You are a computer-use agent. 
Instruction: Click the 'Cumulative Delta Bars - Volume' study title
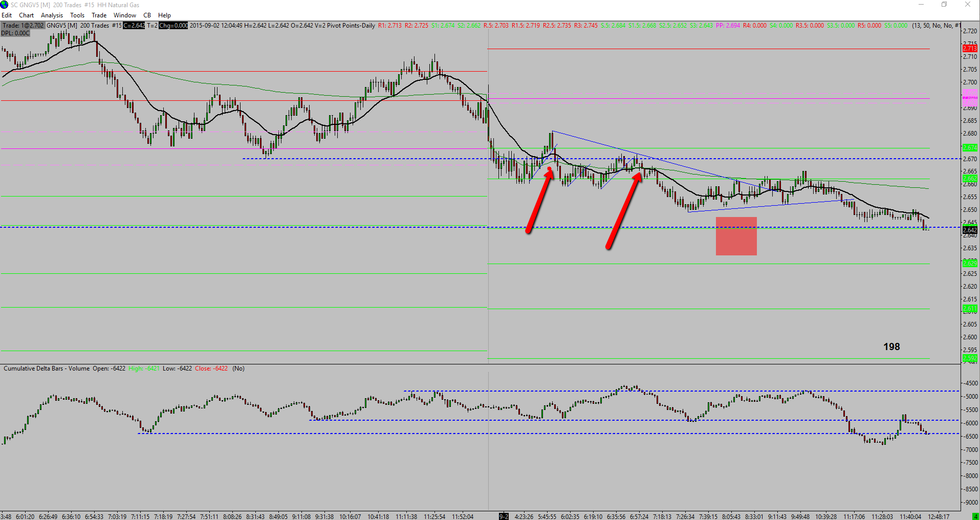47,369
